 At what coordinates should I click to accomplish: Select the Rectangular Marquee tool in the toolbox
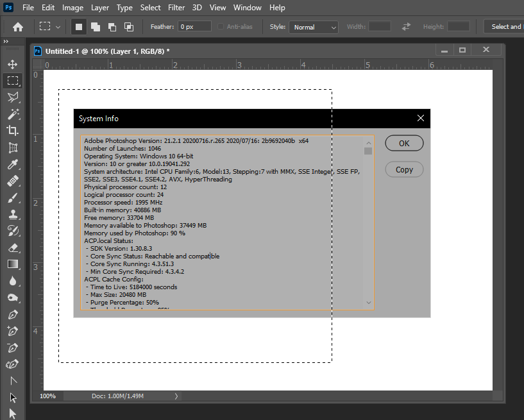(x=13, y=81)
